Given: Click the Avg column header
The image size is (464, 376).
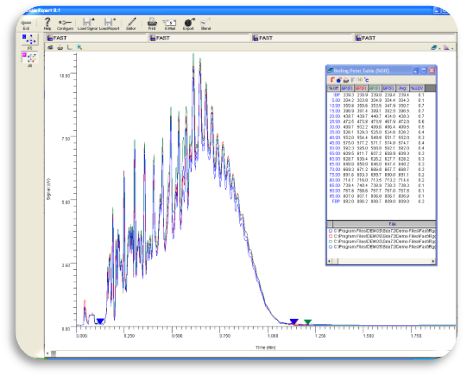Looking at the screenshot, I should pyautogui.click(x=402, y=88).
